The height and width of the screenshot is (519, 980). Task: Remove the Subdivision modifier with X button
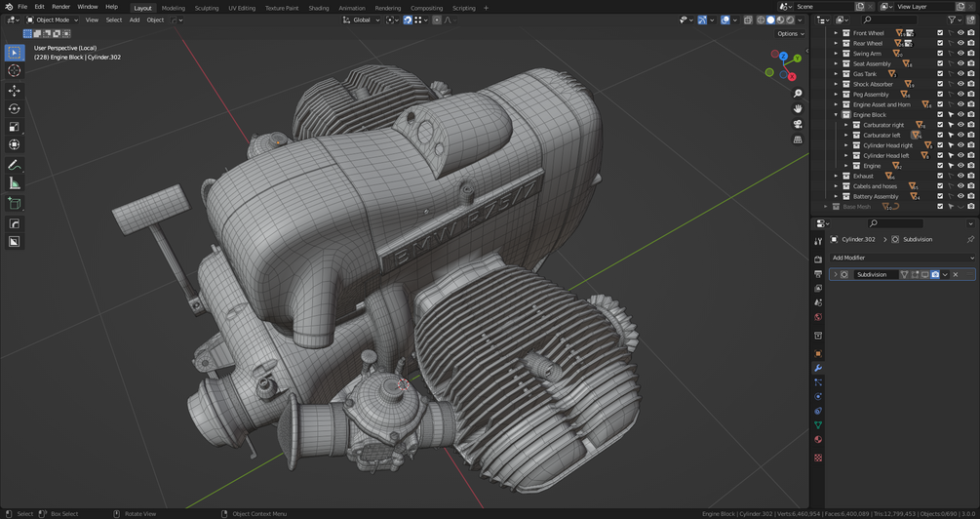click(x=956, y=275)
